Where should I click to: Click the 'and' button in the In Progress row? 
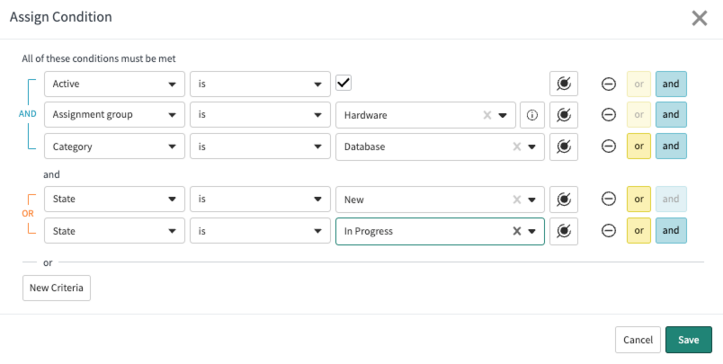point(671,230)
